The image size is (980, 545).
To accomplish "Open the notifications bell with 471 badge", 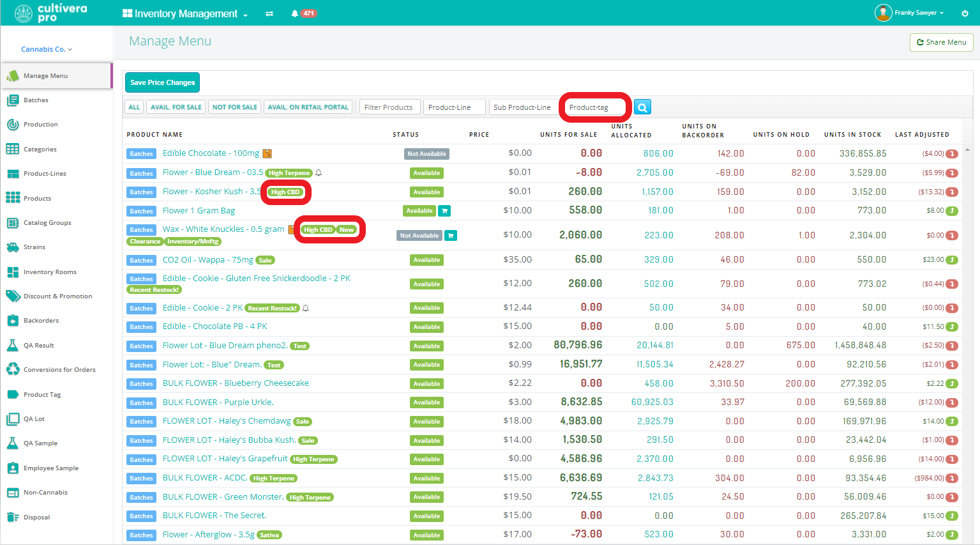I will [295, 13].
